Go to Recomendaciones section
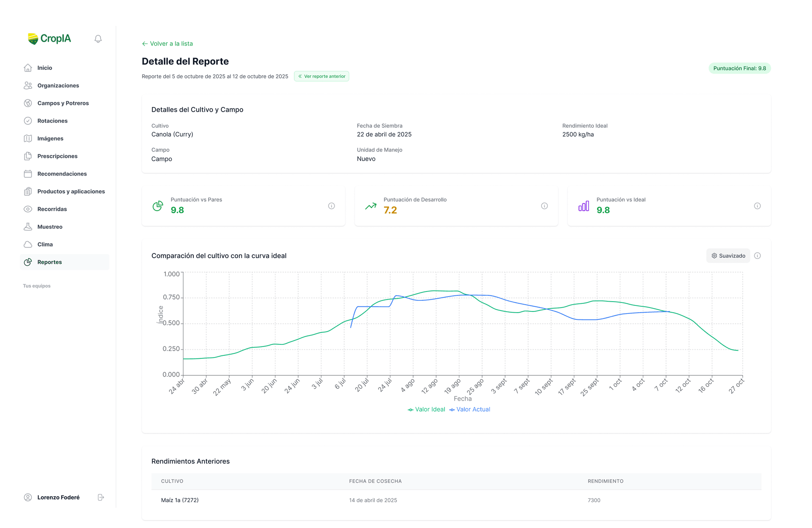 point(62,174)
